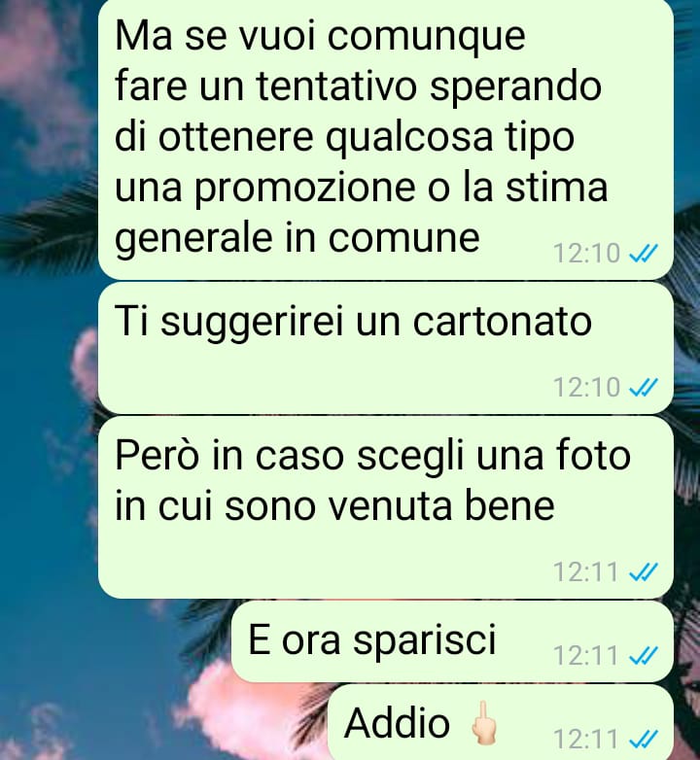Tap the 12:10 timestamp under 'cartonato'
The height and width of the screenshot is (760, 700).
(x=586, y=387)
